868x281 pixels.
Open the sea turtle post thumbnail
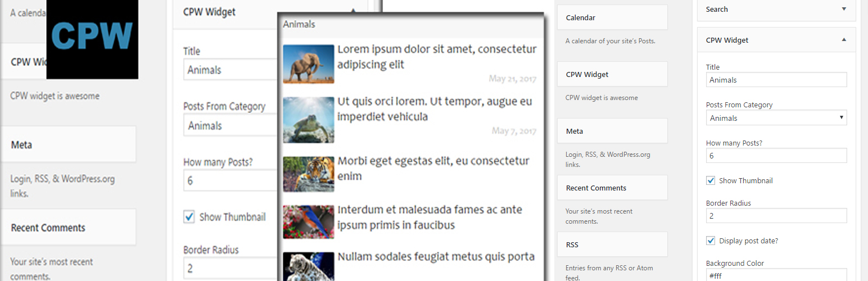pos(309,120)
